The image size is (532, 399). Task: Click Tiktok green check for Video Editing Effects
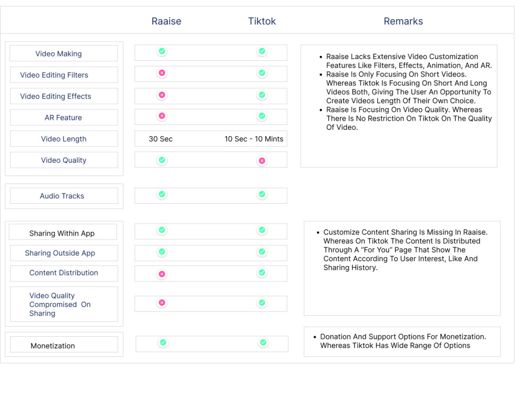click(262, 95)
